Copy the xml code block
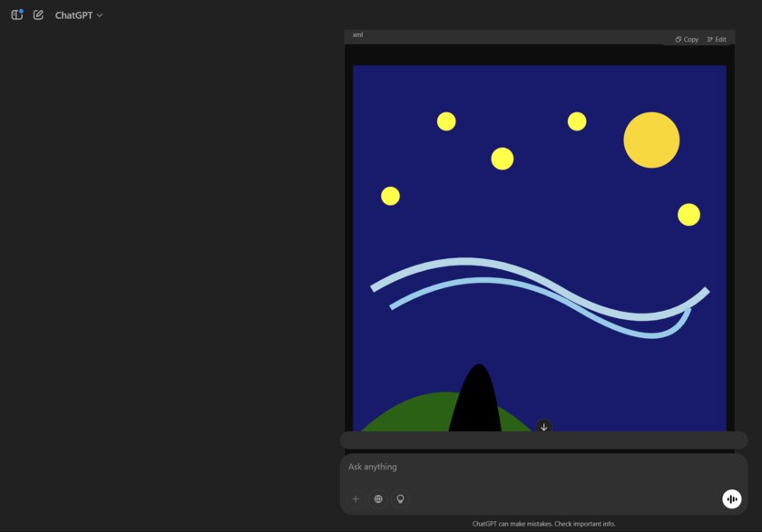This screenshot has width=762, height=532. [x=687, y=39]
